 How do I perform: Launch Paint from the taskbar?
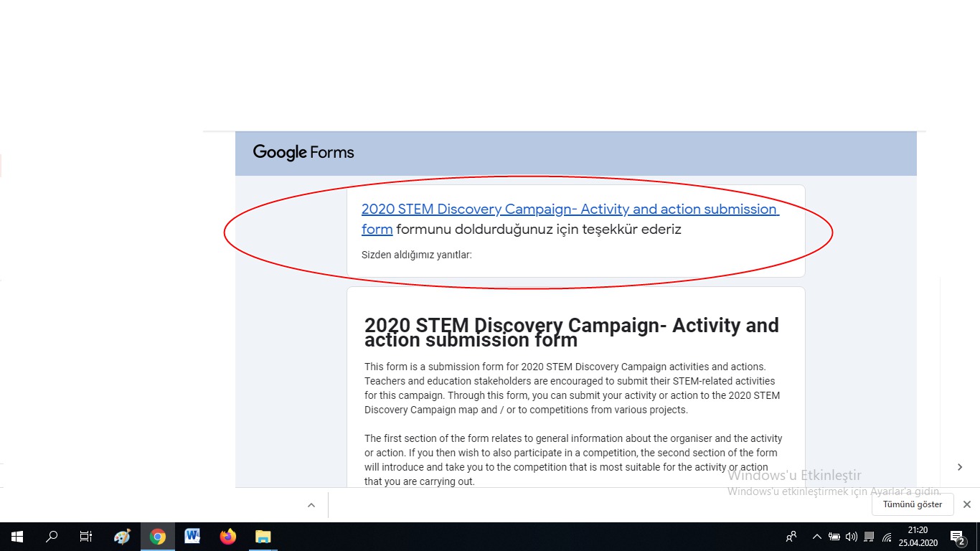[123, 537]
